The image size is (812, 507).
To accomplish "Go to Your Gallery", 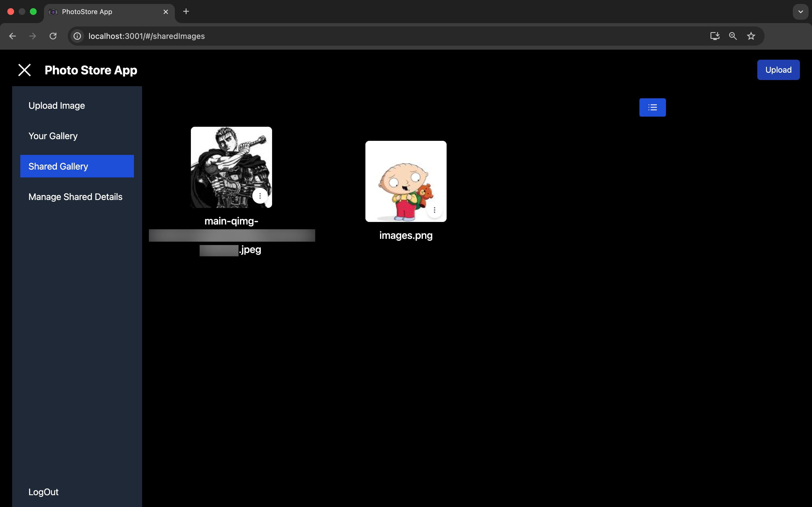I will pos(53,136).
